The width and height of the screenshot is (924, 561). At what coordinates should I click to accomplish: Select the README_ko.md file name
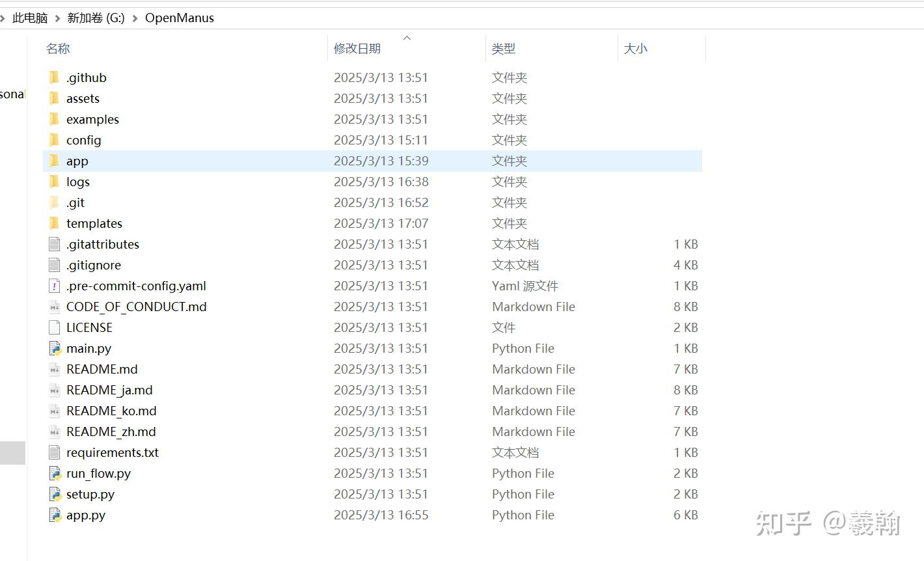(111, 411)
